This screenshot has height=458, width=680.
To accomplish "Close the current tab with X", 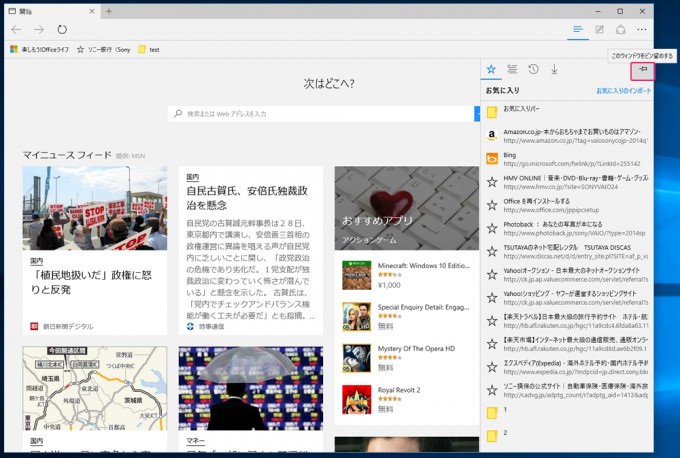I will [92, 11].
